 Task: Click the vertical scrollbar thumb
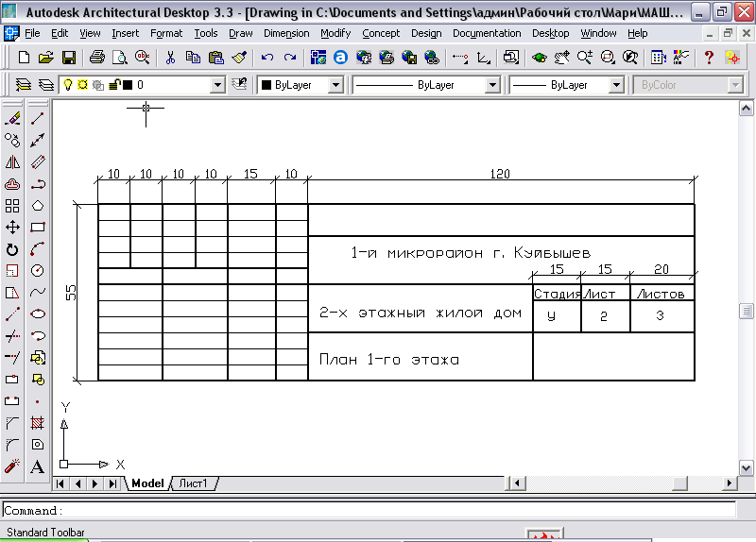(x=746, y=312)
